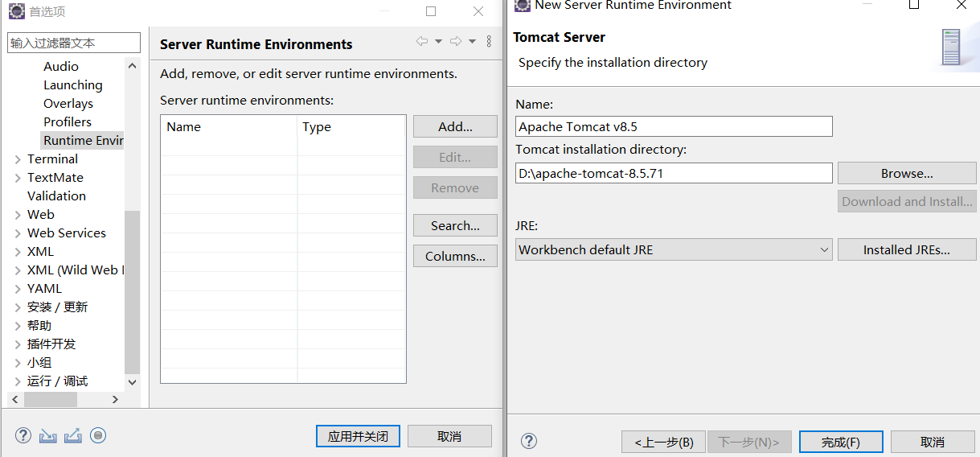Viewport: 980px width, 457px height.
Task: Expand the 运行 / 调试 tree node
Action: click(x=18, y=381)
